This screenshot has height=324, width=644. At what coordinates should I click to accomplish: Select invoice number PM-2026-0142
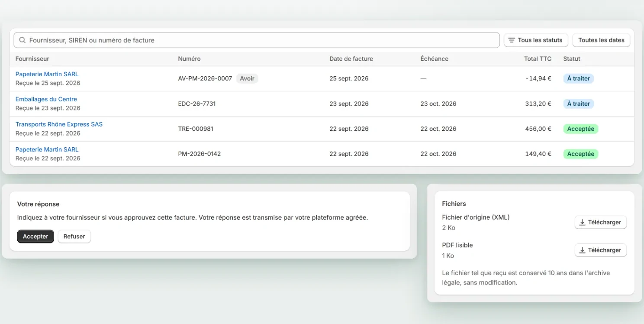tap(200, 154)
